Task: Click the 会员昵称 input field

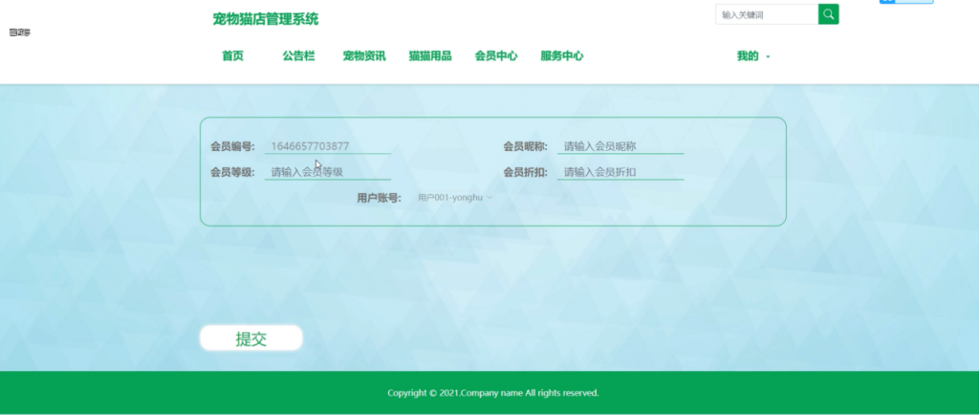Action: pos(621,146)
